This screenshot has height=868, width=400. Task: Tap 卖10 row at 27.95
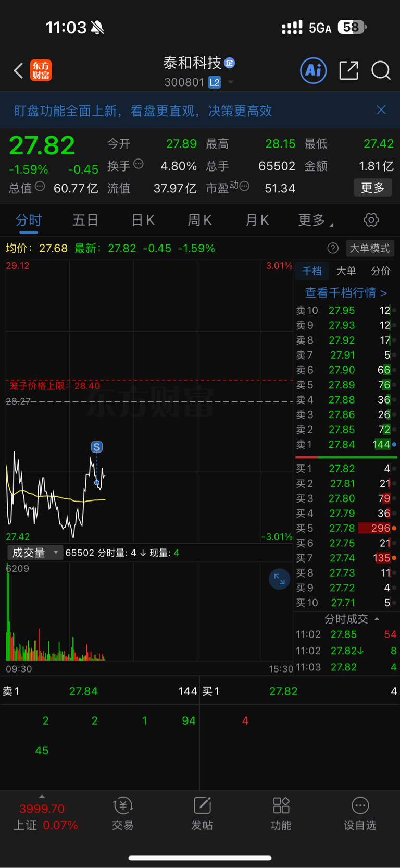(346, 310)
